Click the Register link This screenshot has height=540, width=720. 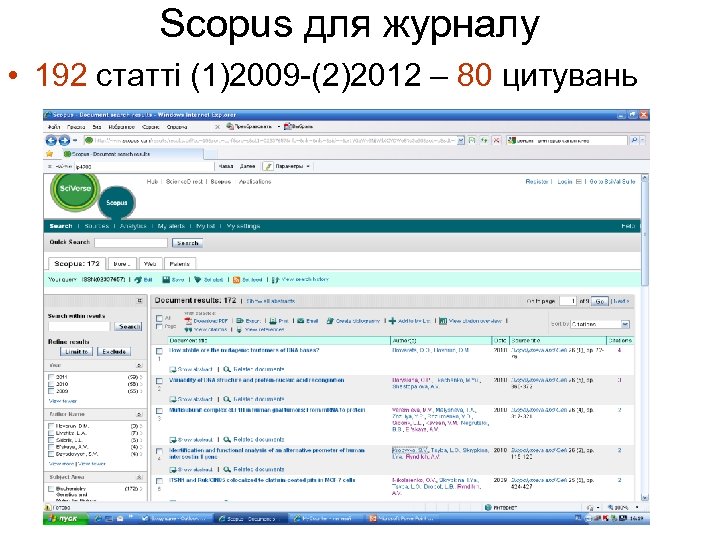537,182
